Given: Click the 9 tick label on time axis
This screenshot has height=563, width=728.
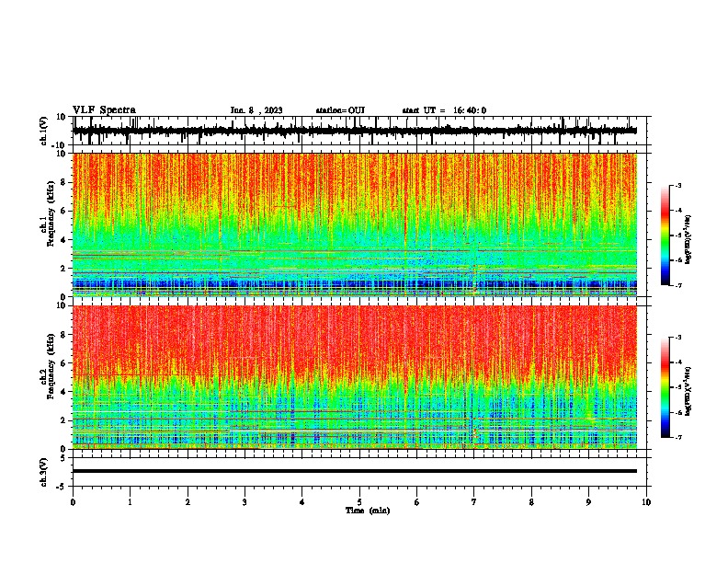Looking at the screenshot, I should pos(588,502).
